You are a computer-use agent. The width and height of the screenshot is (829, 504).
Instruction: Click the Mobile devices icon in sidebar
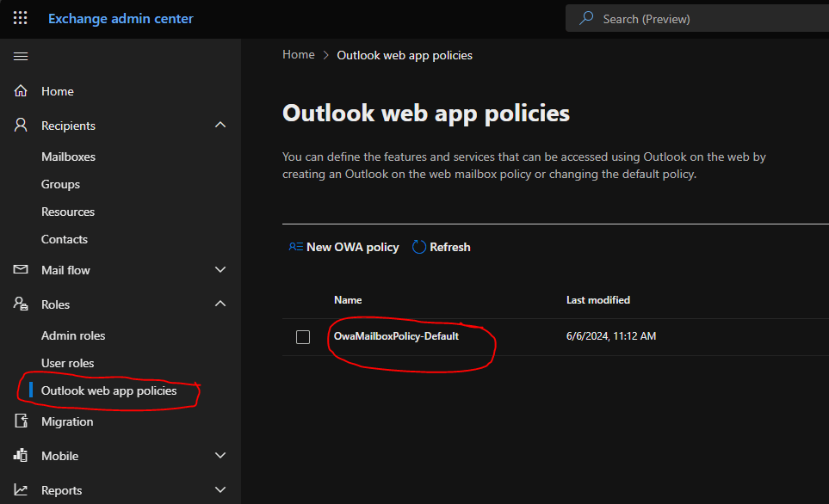[21, 455]
